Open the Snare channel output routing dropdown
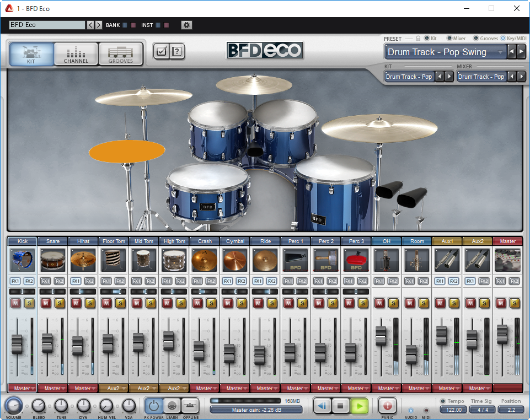 click(x=53, y=388)
